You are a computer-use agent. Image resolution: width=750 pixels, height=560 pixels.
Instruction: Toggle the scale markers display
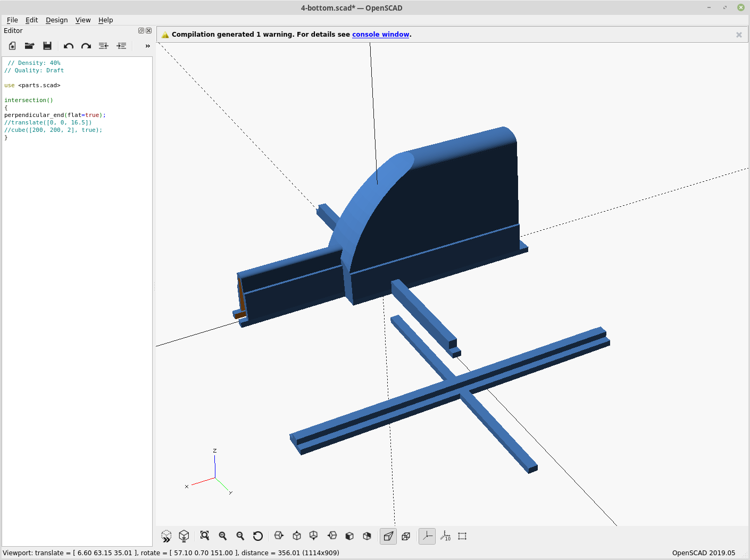click(446, 536)
